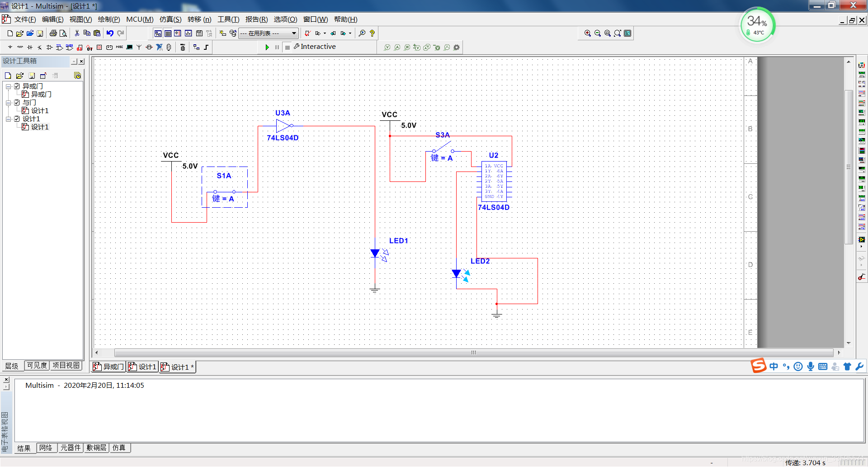Click the Cut scissors icon
Screen dimensions: 868x467
click(77, 33)
